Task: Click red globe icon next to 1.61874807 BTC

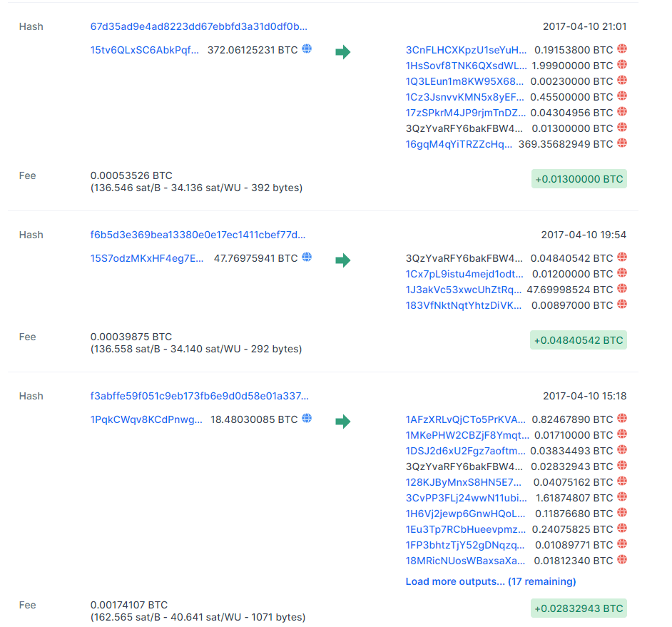Action: point(622,497)
